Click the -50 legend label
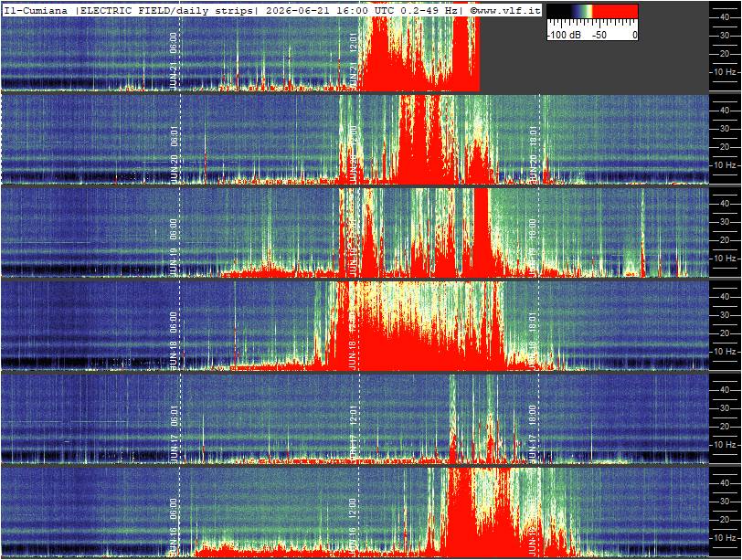Screen dimensions: 742x560 click(x=599, y=35)
